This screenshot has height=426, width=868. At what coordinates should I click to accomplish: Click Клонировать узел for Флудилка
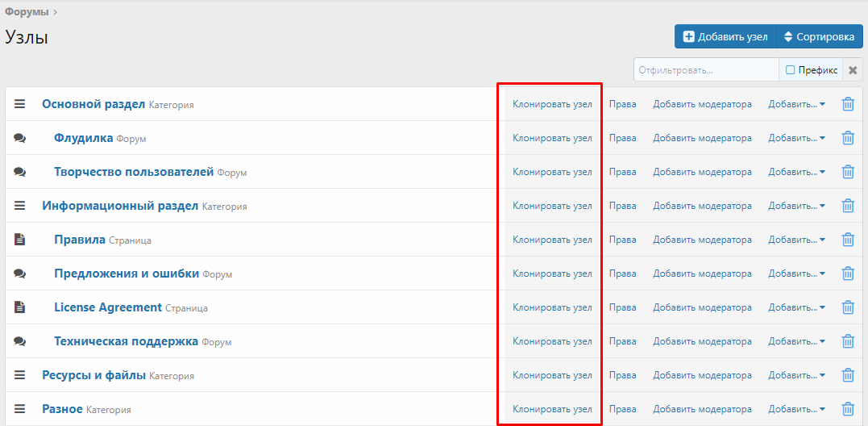coord(552,138)
